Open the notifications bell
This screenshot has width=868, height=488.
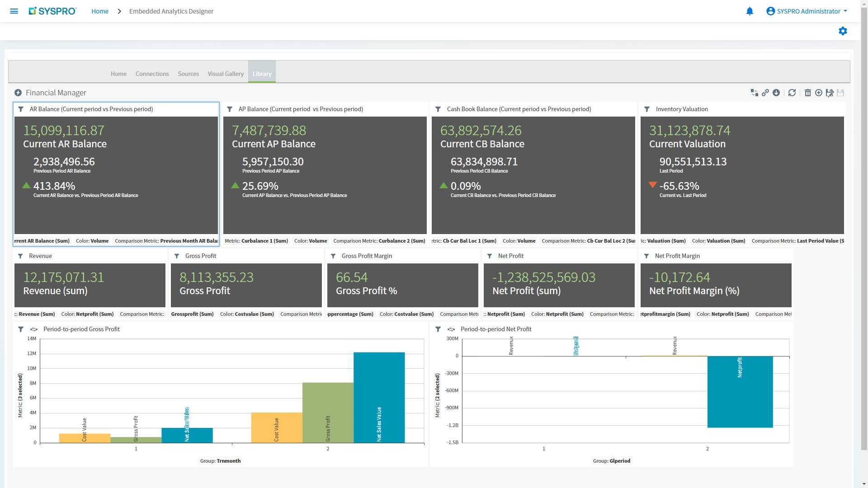(750, 11)
